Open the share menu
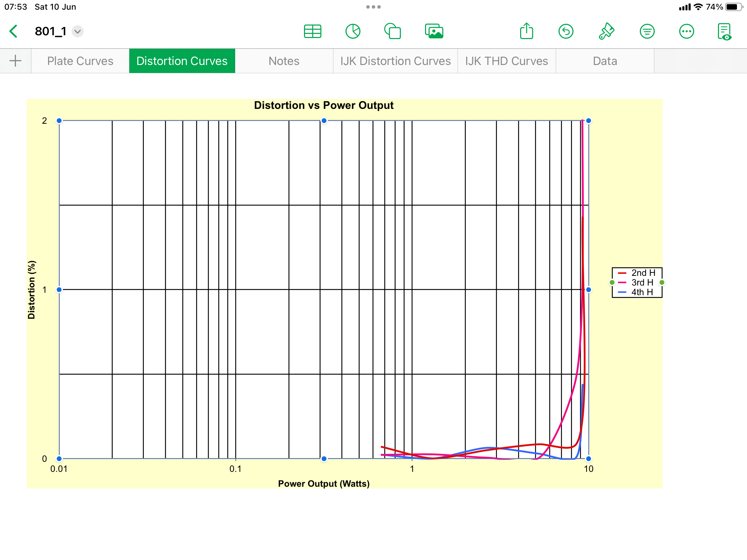Image resolution: width=747 pixels, height=560 pixels. (x=527, y=31)
